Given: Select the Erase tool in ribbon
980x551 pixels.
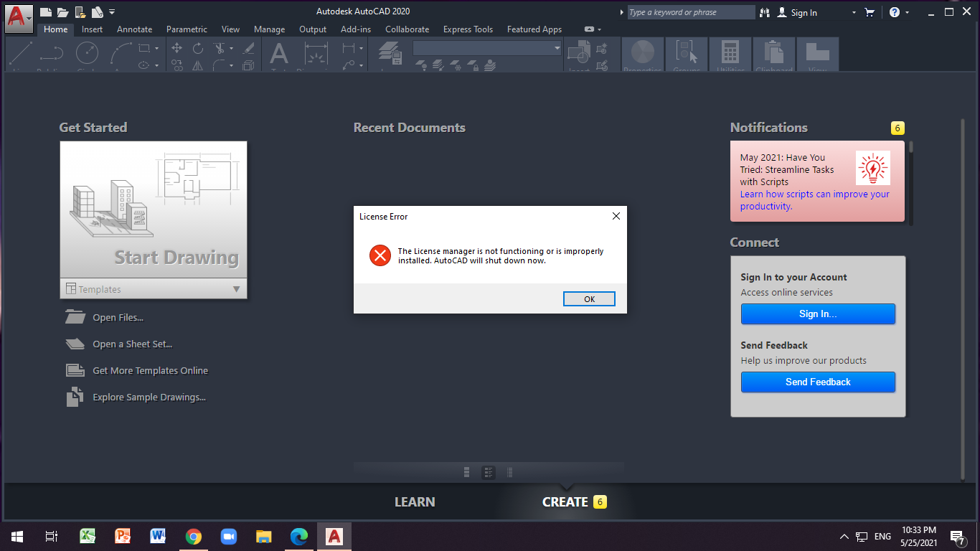Looking at the screenshot, I should point(249,48).
